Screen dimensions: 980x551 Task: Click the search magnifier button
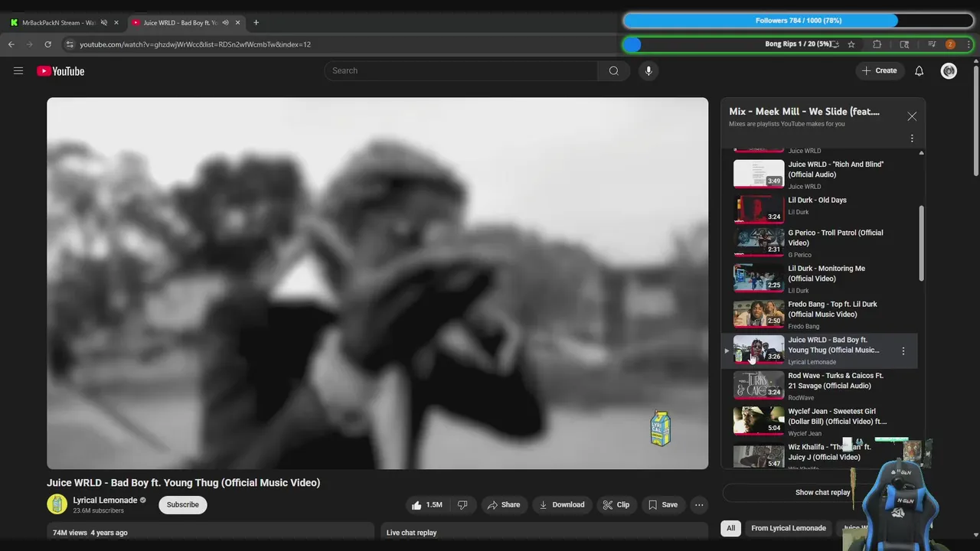(x=614, y=70)
